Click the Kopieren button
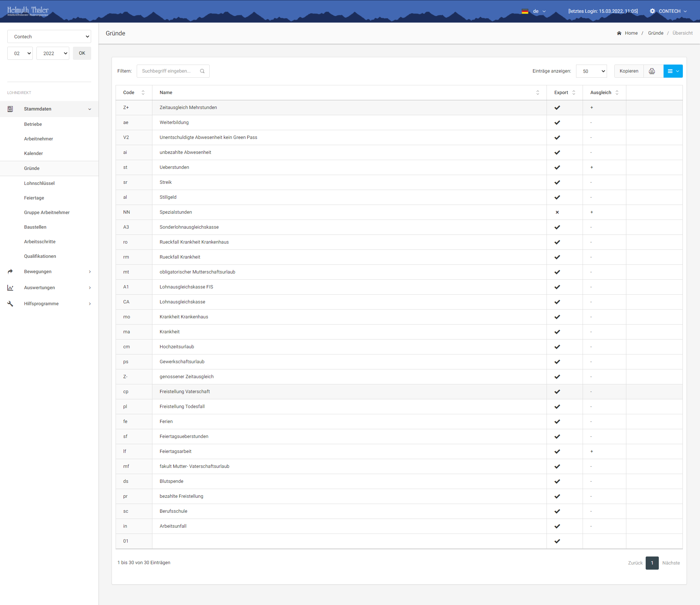The image size is (700, 605). point(629,71)
